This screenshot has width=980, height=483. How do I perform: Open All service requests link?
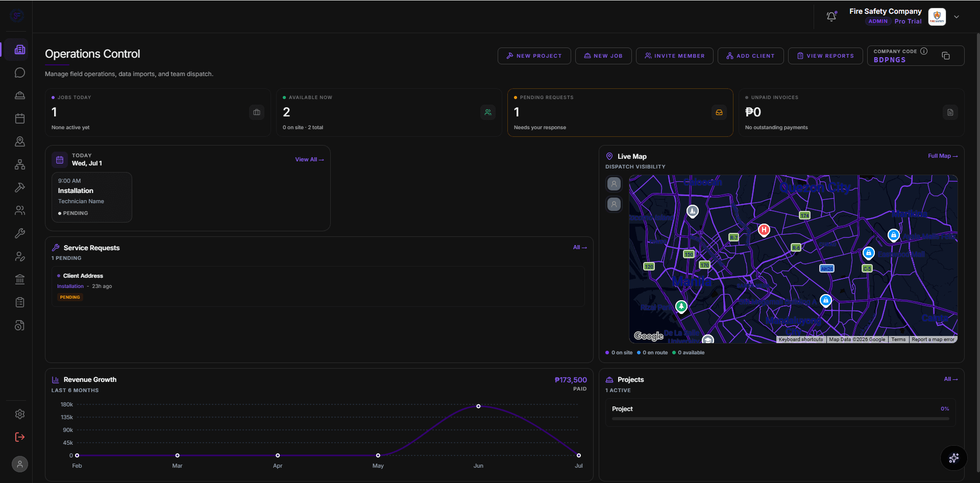[x=580, y=247]
